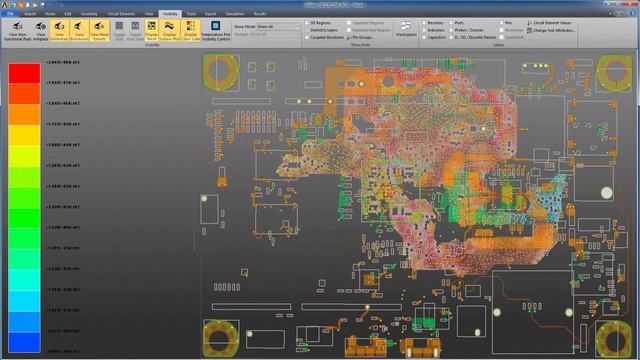Open the Show Mode dropdown
640x360 pixels.
tap(278, 27)
